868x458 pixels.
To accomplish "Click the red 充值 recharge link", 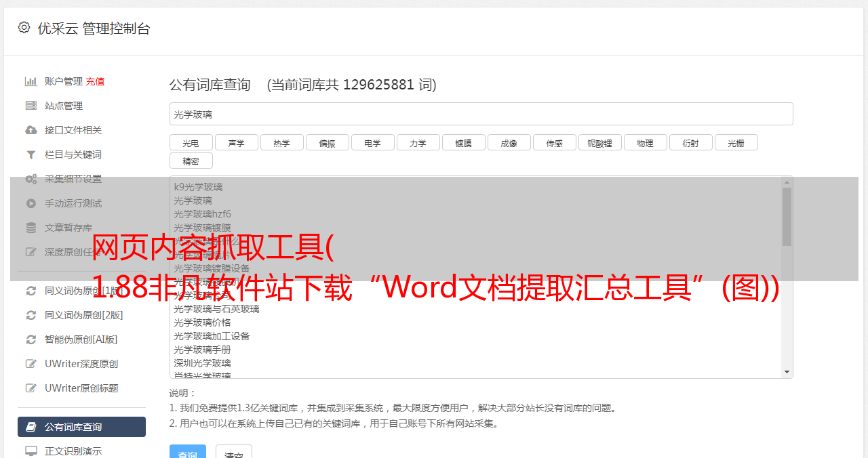I will pos(95,81).
